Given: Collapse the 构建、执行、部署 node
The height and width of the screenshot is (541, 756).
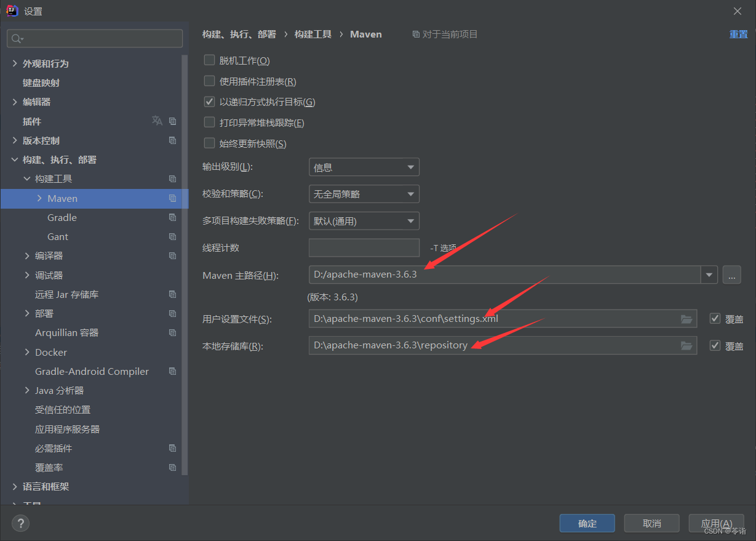Looking at the screenshot, I should coord(15,159).
